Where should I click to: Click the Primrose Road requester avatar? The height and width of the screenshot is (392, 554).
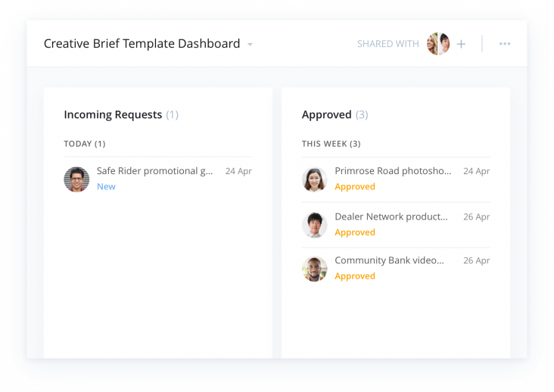(314, 179)
